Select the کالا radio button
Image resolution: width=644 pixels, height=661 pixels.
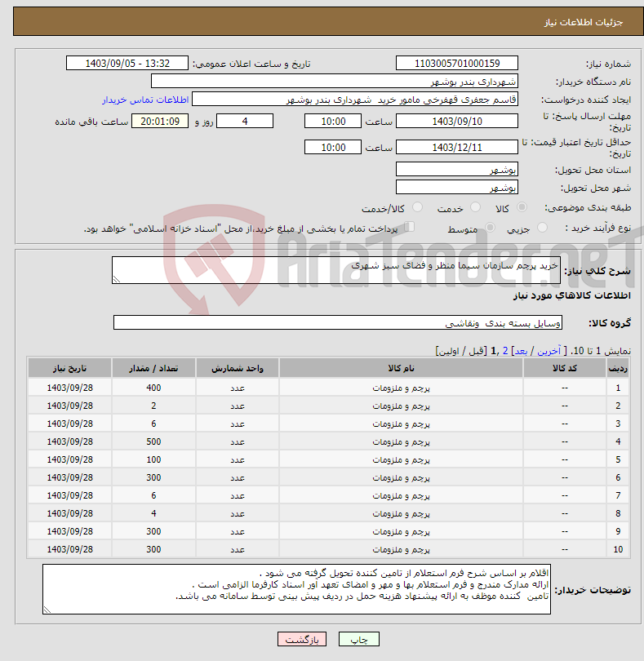pyautogui.click(x=522, y=207)
